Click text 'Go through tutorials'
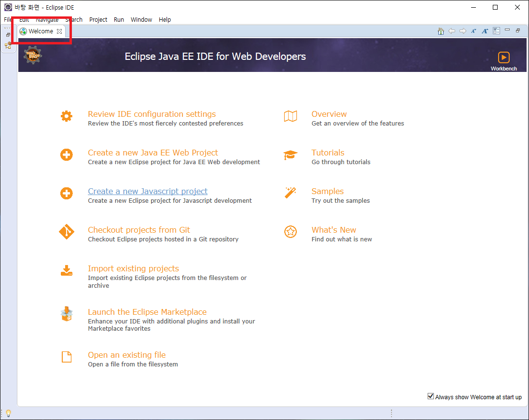The image size is (529, 420). tap(341, 162)
